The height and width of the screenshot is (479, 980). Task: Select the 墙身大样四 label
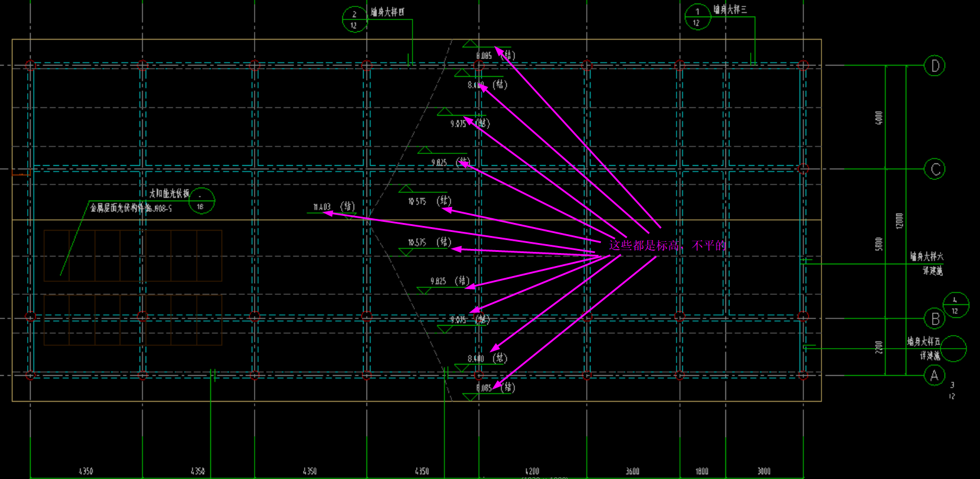(387, 12)
